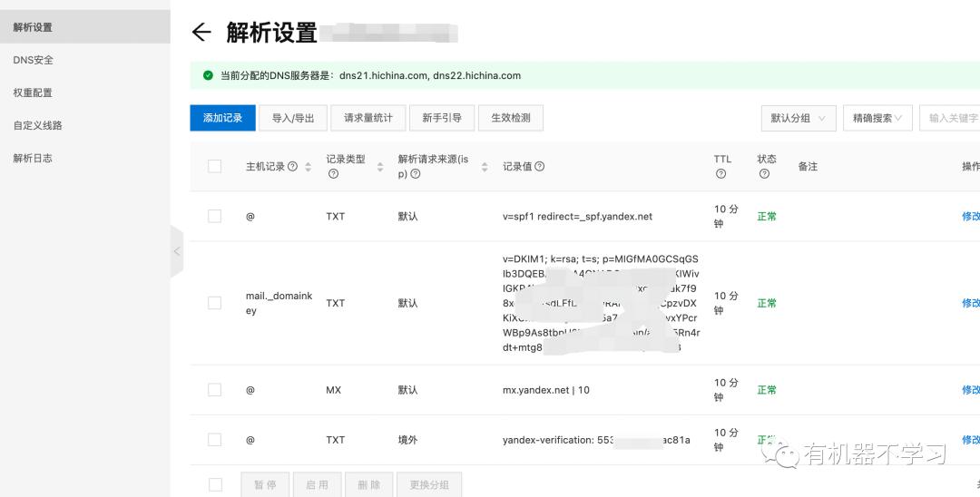The width and height of the screenshot is (980, 497).
Task: Click help icon next to 记录值 header
Action: point(539,166)
